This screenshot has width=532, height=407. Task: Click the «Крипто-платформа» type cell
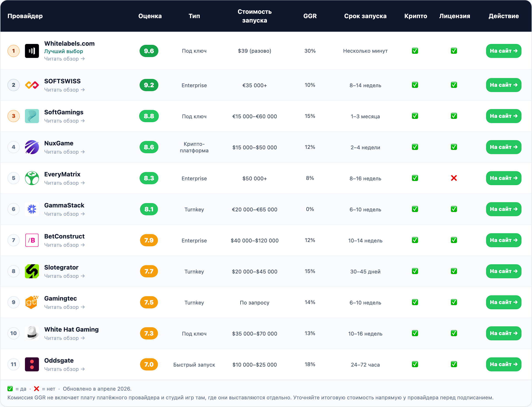pyautogui.click(x=194, y=147)
